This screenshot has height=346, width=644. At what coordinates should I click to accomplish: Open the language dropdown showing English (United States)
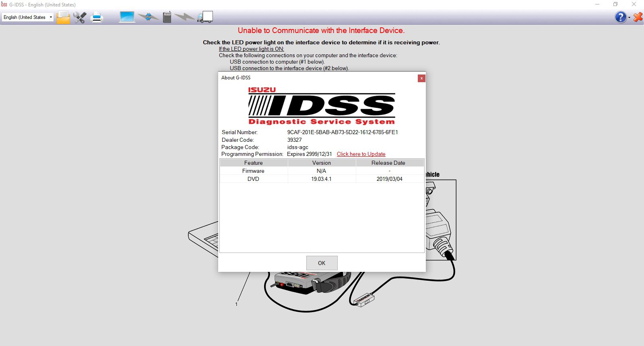28,17
